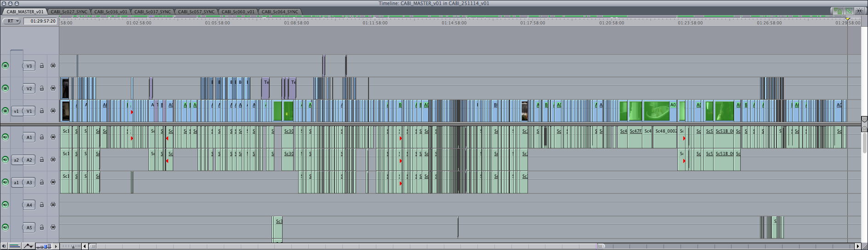Mute audio track A5

click(x=6, y=227)
